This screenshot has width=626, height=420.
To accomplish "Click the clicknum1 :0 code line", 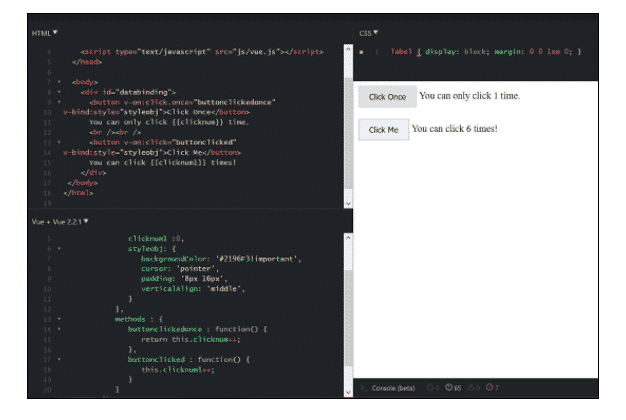I will click(156, 239).
